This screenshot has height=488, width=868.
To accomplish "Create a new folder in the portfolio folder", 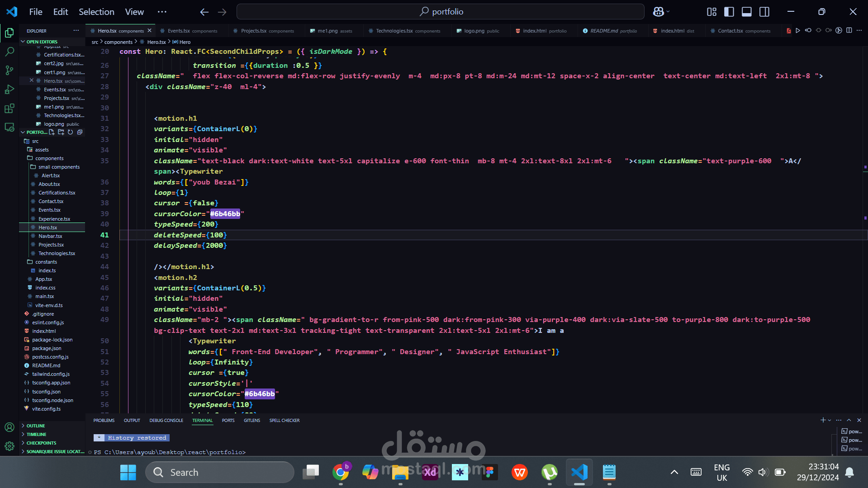I will pyautogui.click(x=61, y=132).
